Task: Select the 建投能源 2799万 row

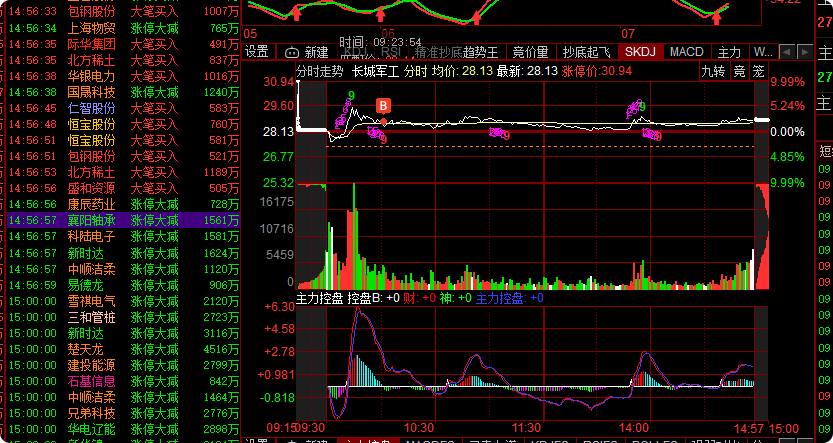Action: pyautogui.click(x=123, y=365)
